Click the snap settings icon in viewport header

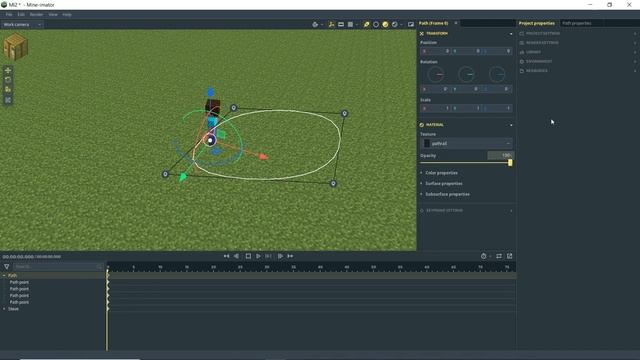click(x=315, y=24)
